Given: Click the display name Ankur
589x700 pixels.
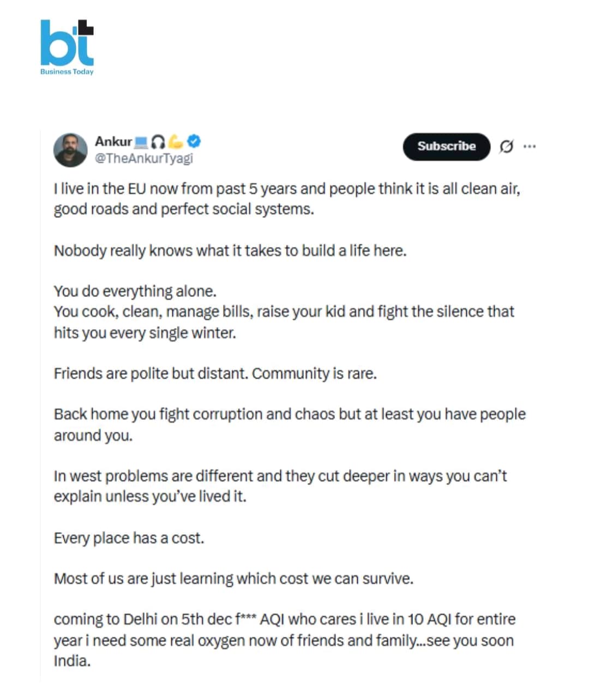Looking at the screenshot, I should coord(113,142).
